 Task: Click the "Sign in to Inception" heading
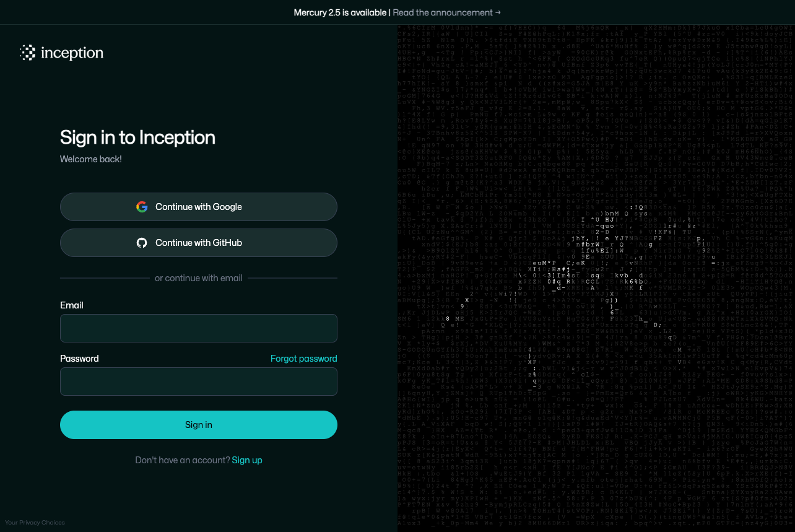(x=137, y=137)
